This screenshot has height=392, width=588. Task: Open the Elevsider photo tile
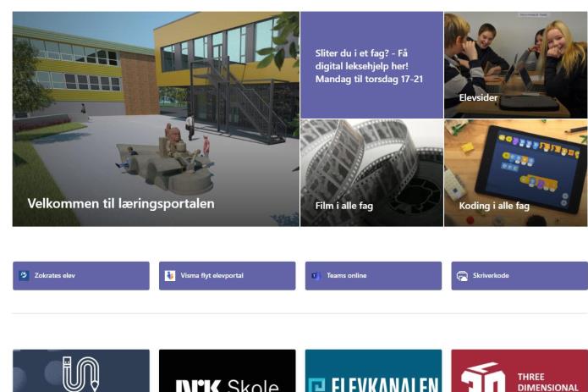click(516, 65)
